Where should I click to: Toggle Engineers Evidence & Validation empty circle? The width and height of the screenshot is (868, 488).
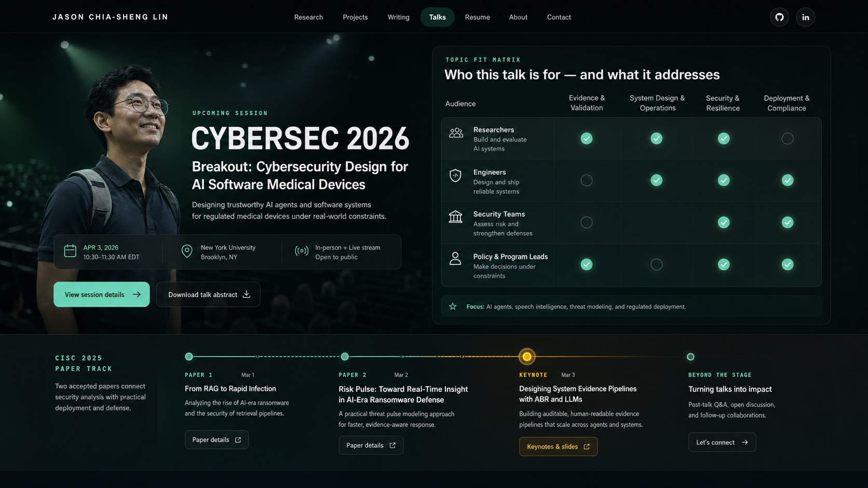pos(587,180)
